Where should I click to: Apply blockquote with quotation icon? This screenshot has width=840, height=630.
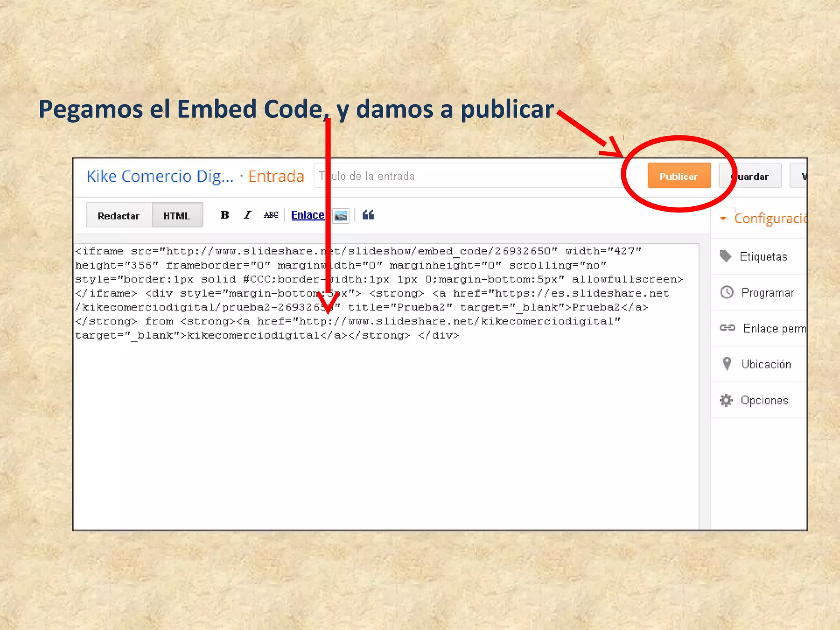tap(368, 215)
